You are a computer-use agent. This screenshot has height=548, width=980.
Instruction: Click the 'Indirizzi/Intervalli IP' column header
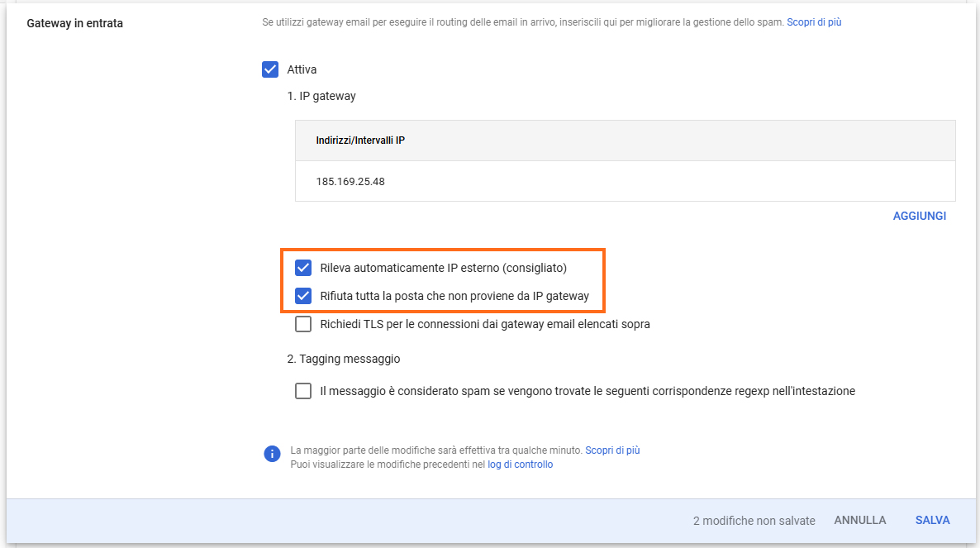click(360, 141)
